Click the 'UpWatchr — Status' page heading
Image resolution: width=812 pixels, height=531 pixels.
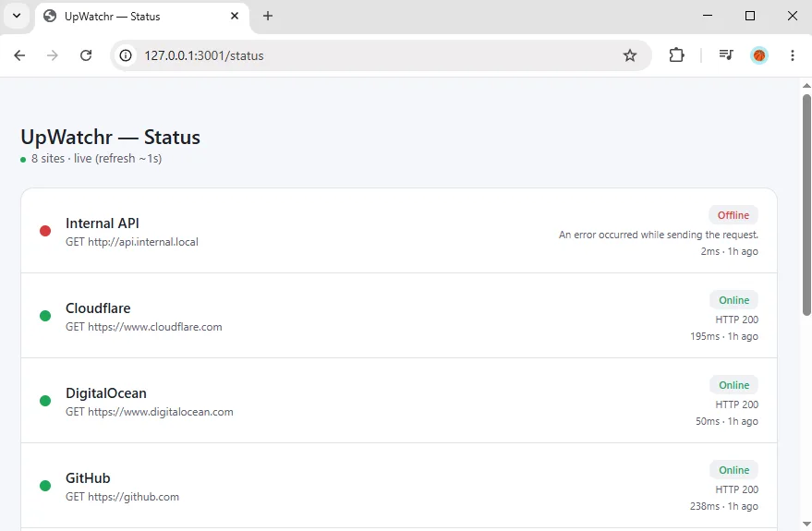pyautogui.click(x=110, y=138)
